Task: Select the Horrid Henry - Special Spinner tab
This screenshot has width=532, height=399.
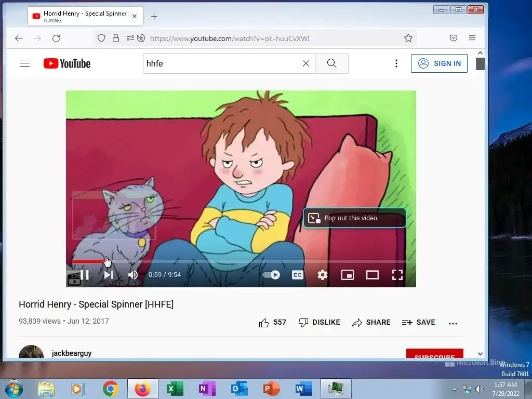Action: coord(85,16)
